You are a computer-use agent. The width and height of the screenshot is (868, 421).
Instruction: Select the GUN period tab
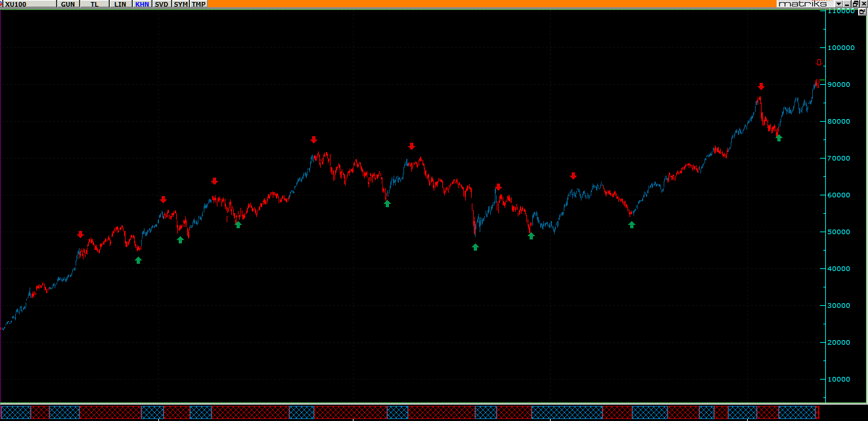click(x=68, y=4)
